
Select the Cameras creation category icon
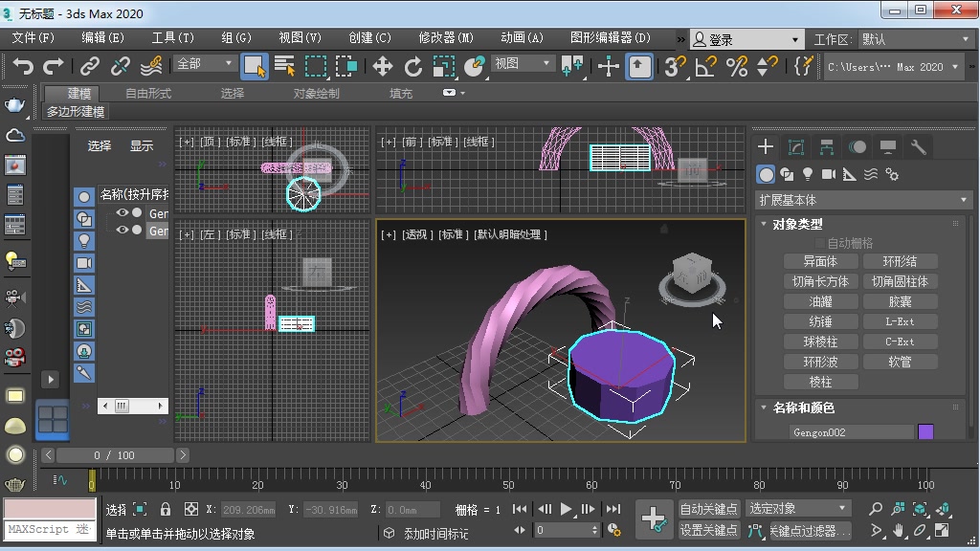[831, 173]
